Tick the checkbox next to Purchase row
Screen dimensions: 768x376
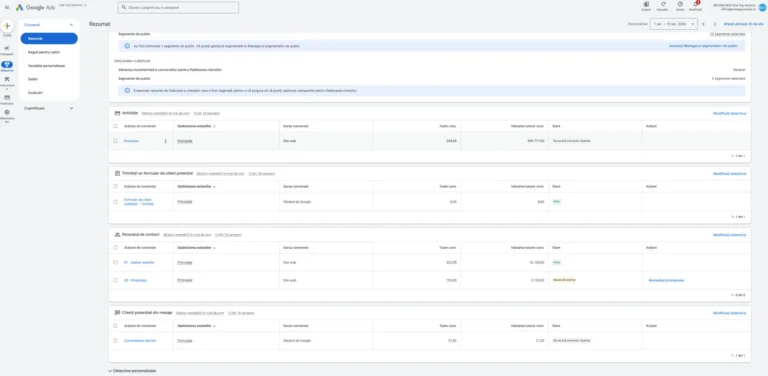[x=116, y=141]
